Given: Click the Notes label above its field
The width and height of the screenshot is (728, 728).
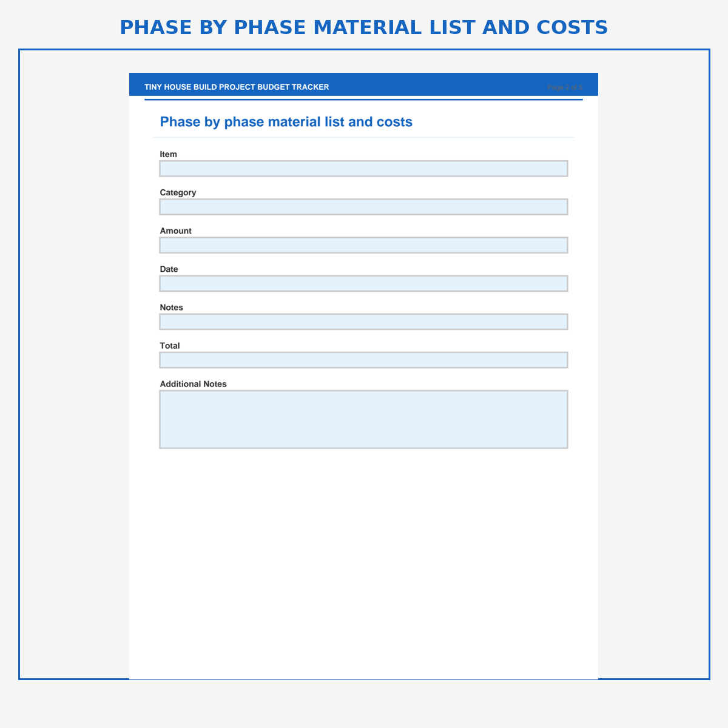Looking at the screenshot, I should (171, 307).
